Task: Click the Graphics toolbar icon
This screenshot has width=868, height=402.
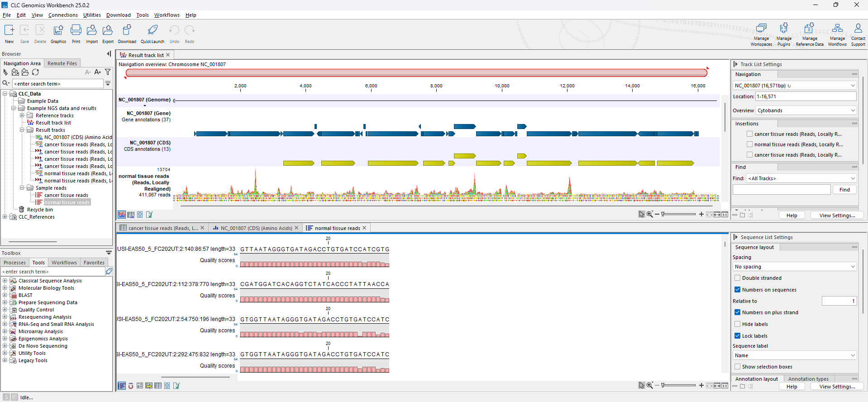Action: point(58,31)
